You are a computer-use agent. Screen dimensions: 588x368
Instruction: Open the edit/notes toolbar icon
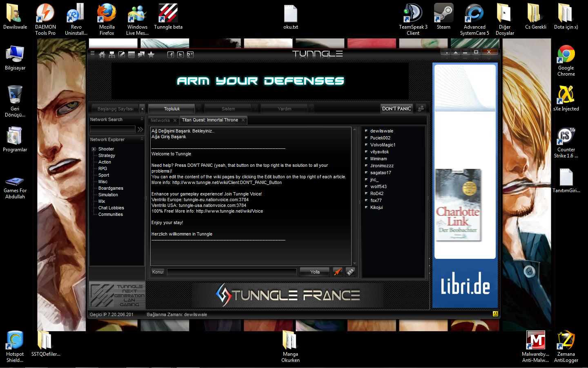coord(122,54)
